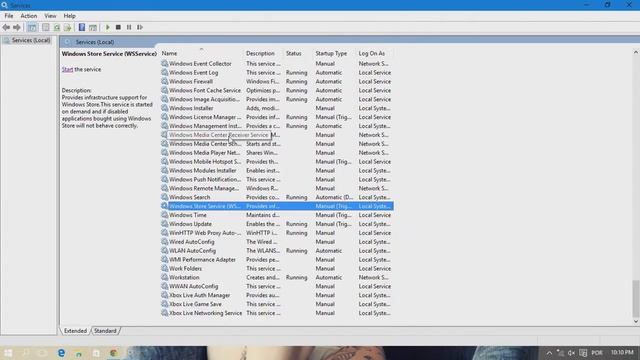Click the services list vertical scrollbar thumb
Viewport: 640px width, 360px height.
click(x=636, y=298)
